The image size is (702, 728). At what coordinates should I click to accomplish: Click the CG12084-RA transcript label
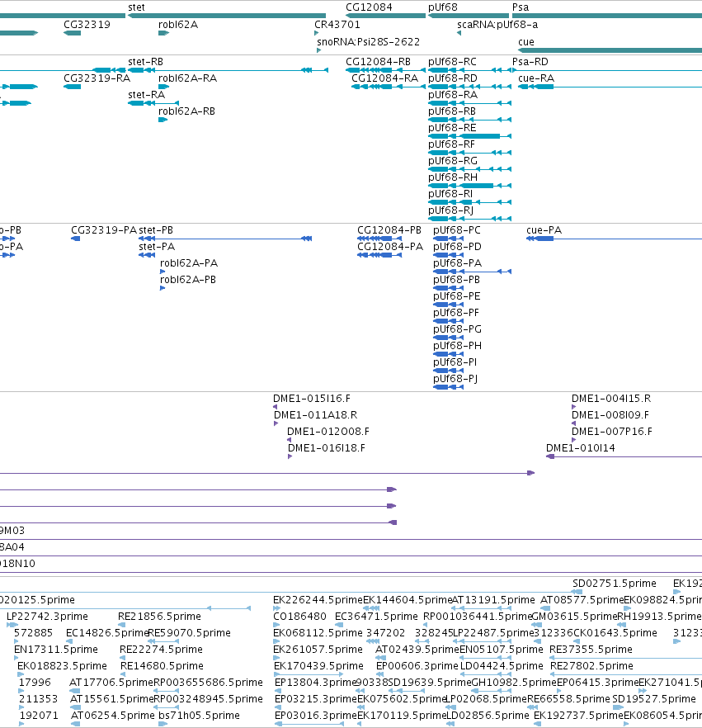[x=385, y=78]
